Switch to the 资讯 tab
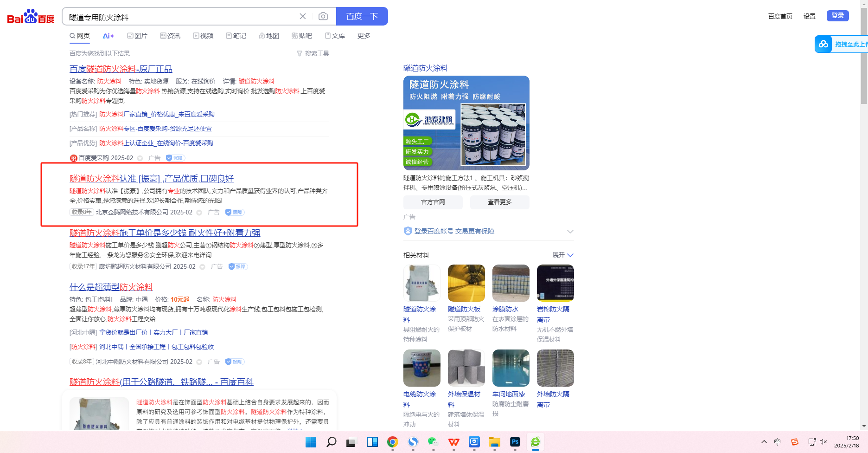868x453 pixels. (170, 36)
